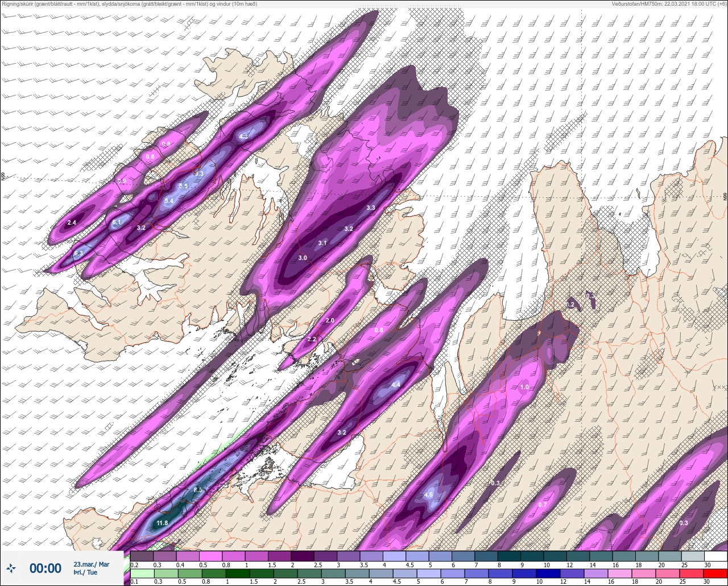
Task: Click the 4.6 precipitation value on the map
Action: point(429,494)
